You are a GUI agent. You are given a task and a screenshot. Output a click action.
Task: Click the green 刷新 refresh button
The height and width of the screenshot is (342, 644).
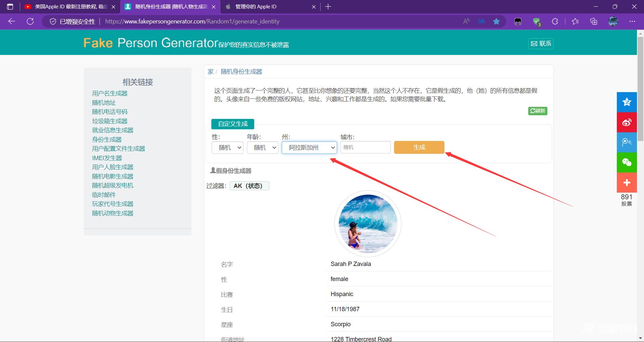point(538,111)
